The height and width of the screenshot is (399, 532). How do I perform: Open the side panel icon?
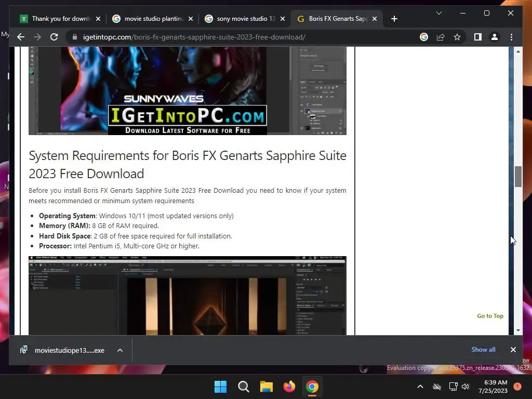[x=478, y=37]
